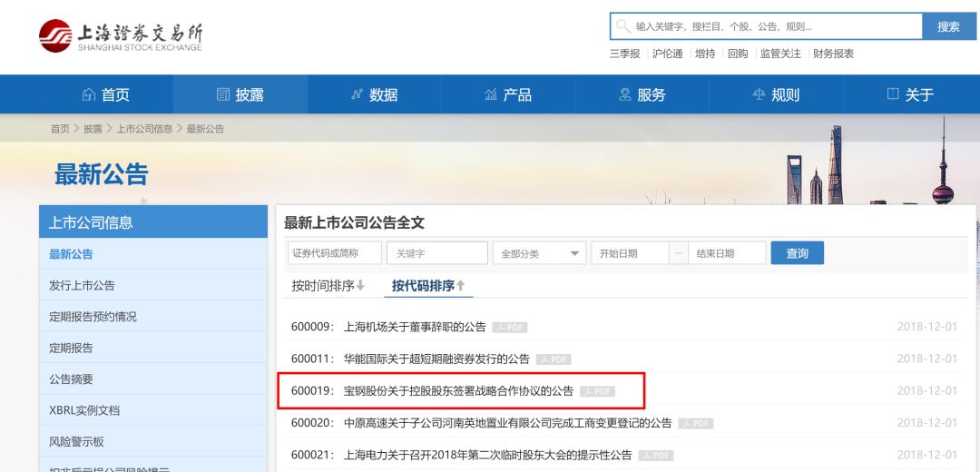Select 风险警示板 in the sidebar
This screenshot has width=980, height=472.
153,441
